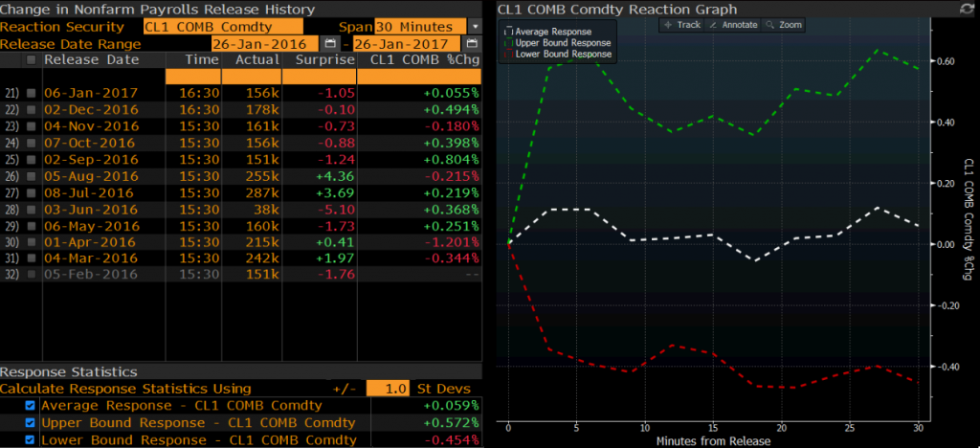Select the Surprise value -5.10
980x448 pixels.
(335, 210)
